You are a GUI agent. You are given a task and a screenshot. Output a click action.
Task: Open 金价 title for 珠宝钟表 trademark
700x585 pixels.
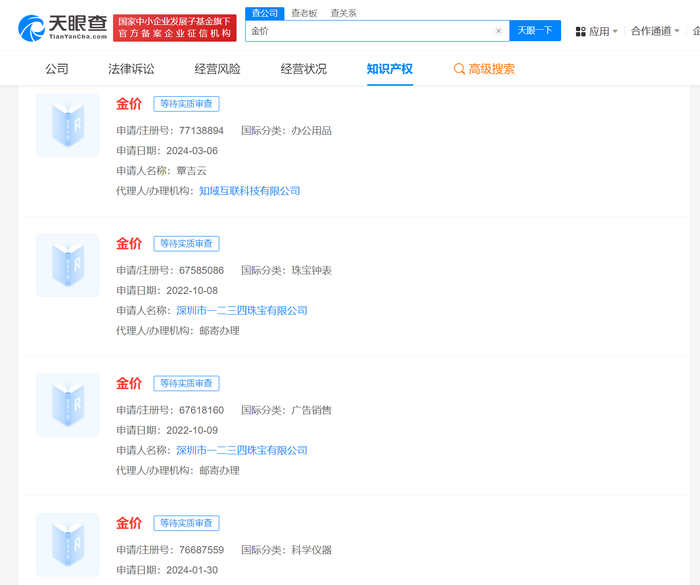point(129,243)
